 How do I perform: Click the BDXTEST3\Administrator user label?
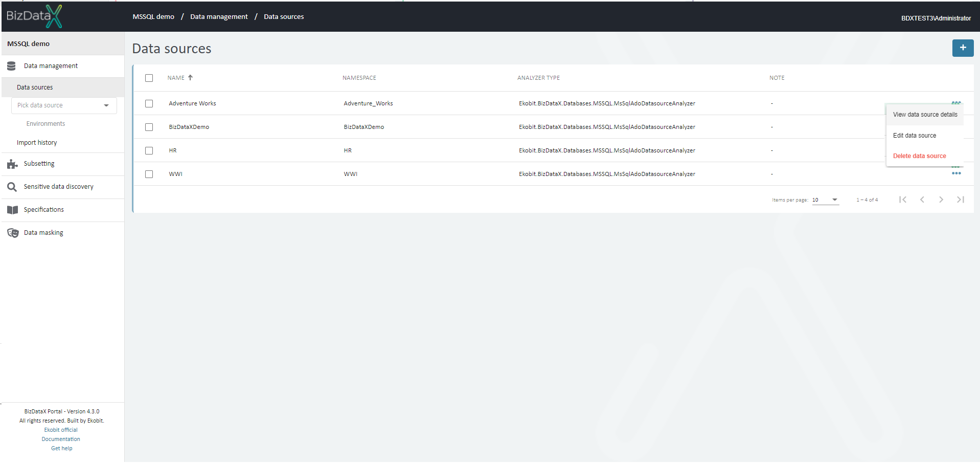click(936, 18)
